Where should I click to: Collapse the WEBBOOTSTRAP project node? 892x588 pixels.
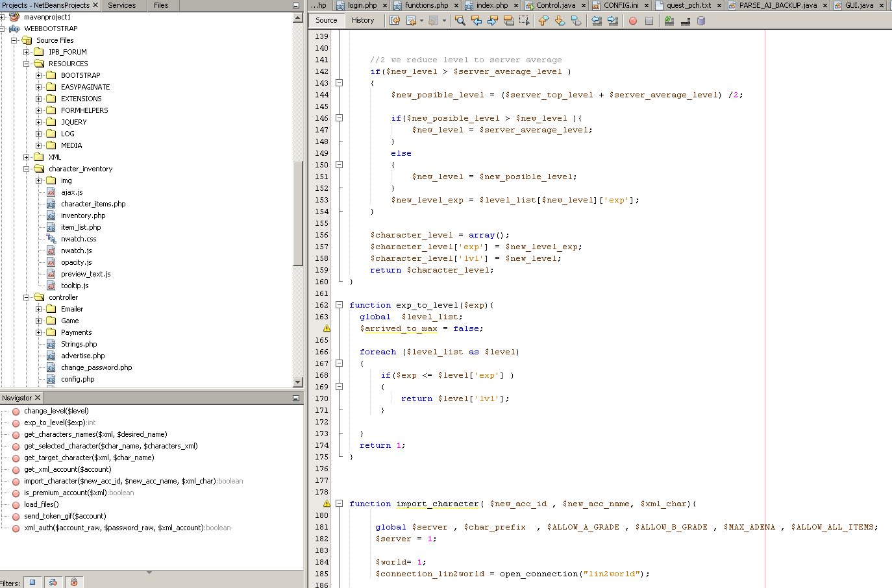coord(2,29)
